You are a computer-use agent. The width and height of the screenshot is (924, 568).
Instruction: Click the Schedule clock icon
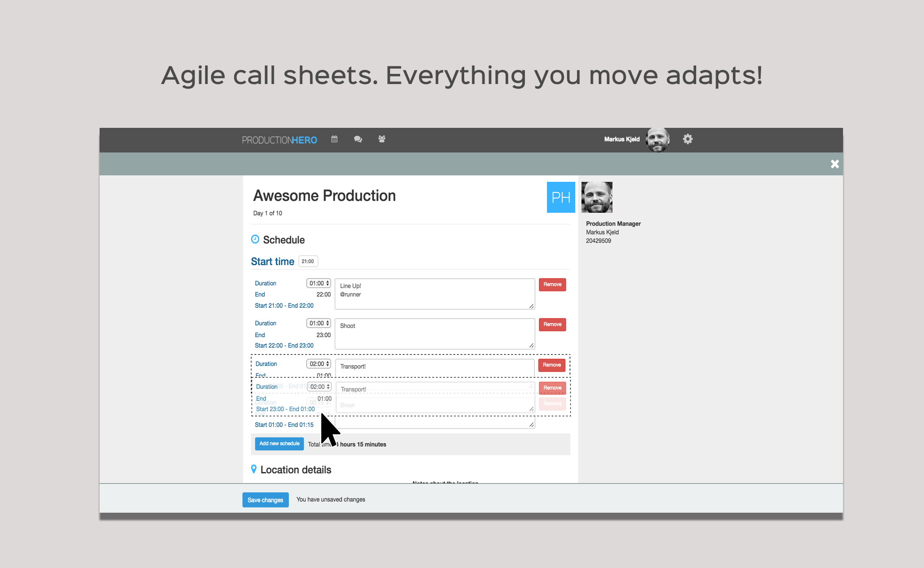255,239
